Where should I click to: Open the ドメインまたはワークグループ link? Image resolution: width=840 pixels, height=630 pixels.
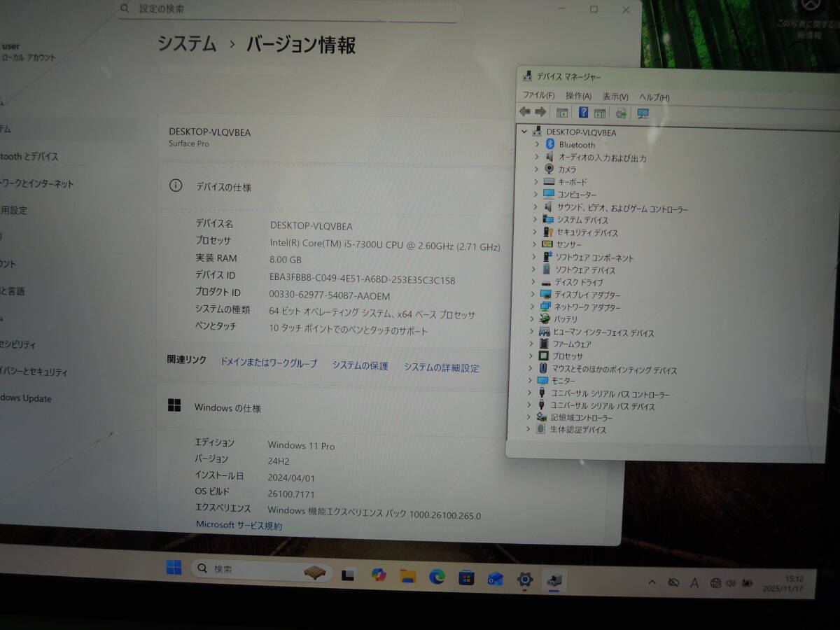click(269, 363)
